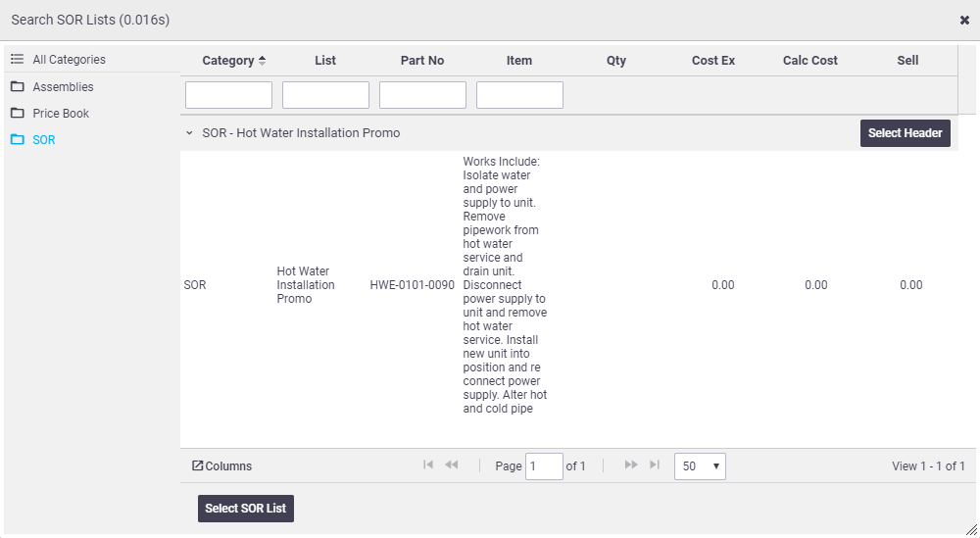Image resolution: width=980 pixels, height=538 pixels.
Task: Click the Item column header
Action: [x=519, y=61]
